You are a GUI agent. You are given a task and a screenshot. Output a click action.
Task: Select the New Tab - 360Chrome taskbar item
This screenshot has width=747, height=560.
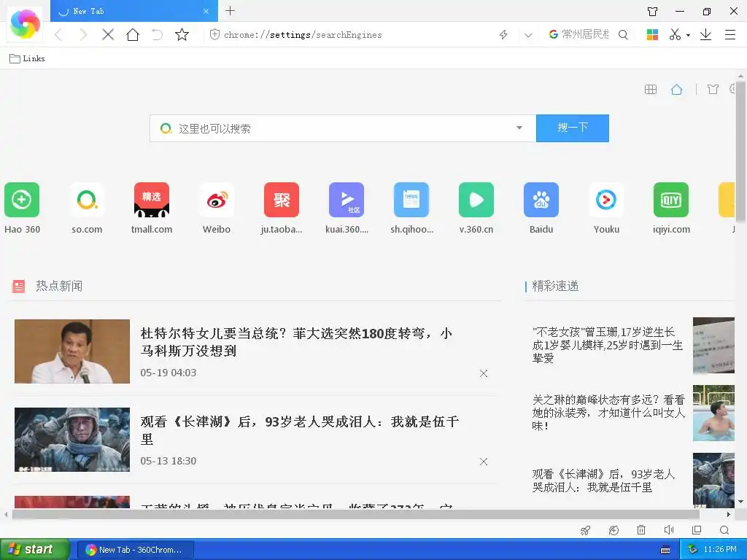[135, 550]
